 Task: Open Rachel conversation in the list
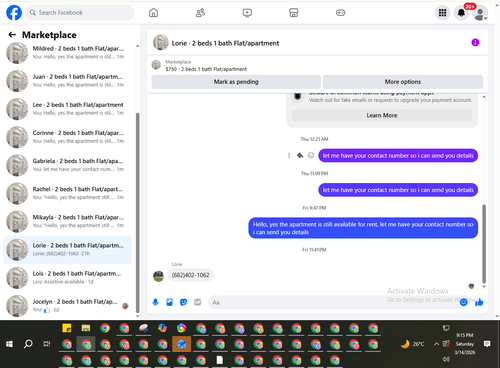[x=67, y=193]
